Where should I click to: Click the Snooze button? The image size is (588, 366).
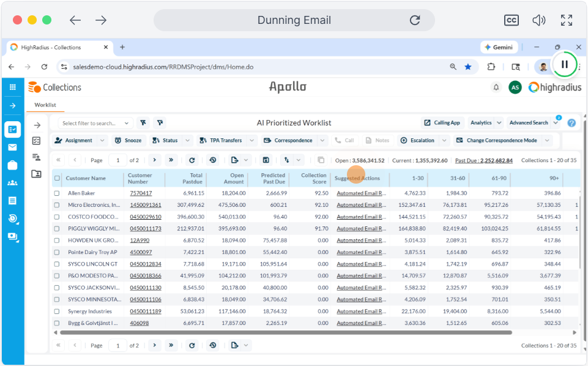point(128,141)
